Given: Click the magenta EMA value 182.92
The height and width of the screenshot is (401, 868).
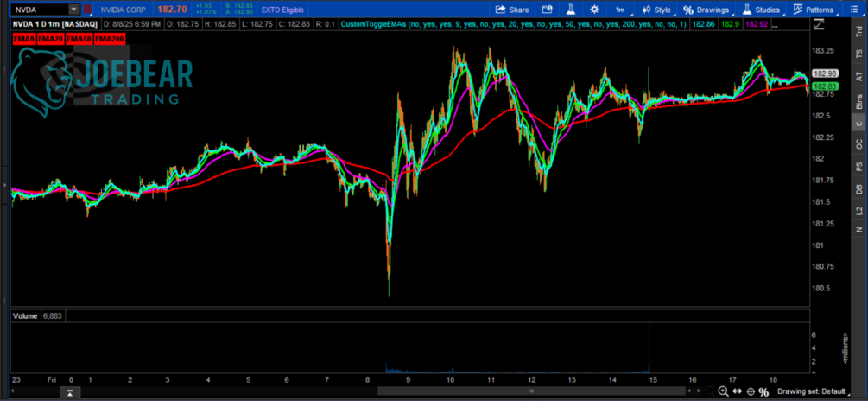Looking at the screenshot, I should [757, 24].
